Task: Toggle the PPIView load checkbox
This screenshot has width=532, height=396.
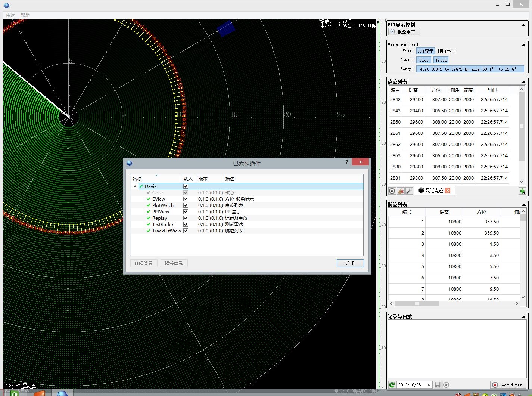Action: click(186, 212)
